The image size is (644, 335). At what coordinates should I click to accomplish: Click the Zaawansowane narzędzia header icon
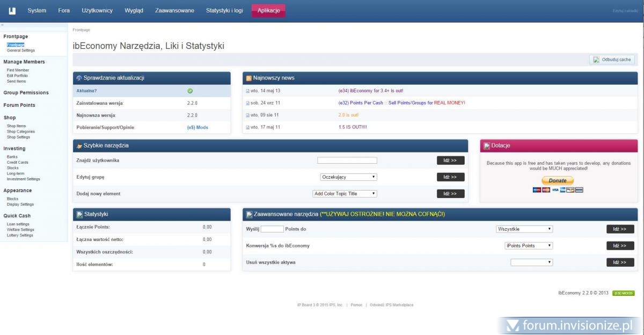click(x=249, y=214)
